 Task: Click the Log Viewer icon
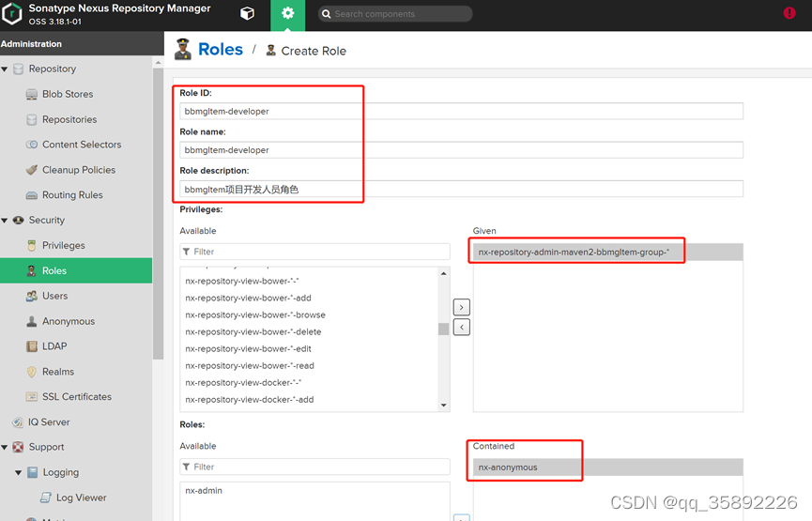[46, 498]
